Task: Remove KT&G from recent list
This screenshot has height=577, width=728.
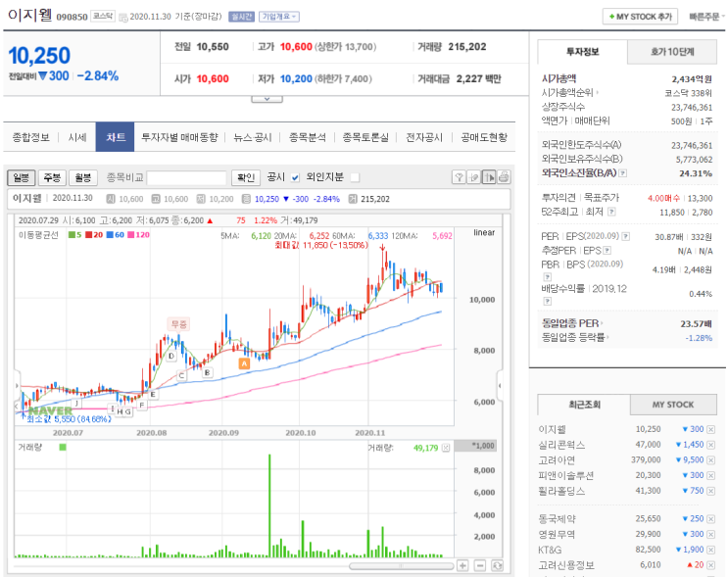Action: click(x=710, y=550)
